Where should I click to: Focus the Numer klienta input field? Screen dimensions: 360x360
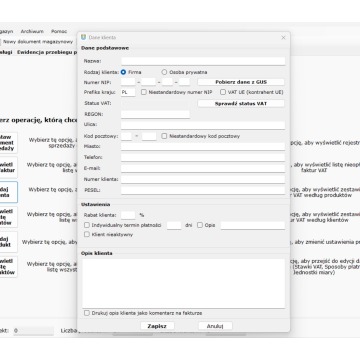203,179
